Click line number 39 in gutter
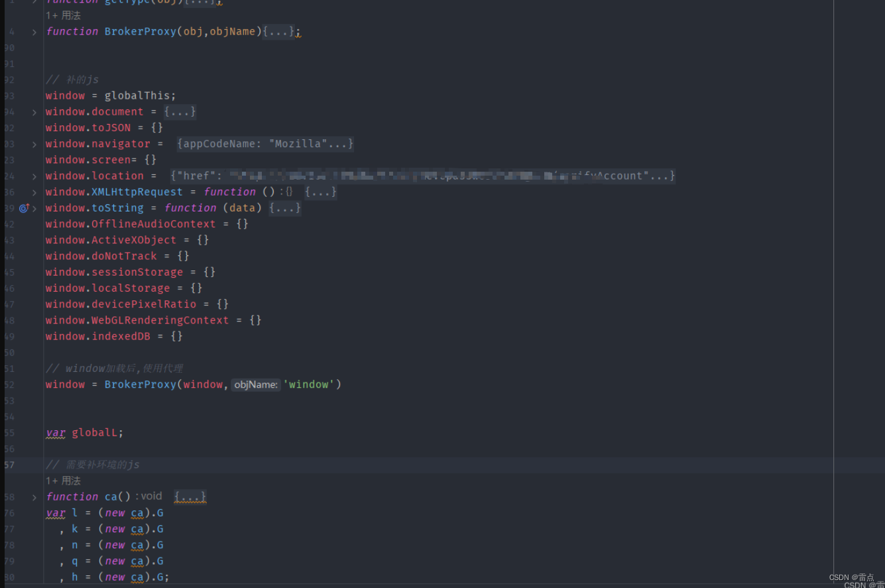Viewport: 885px width, 588px height. click(x=9, y=208)
